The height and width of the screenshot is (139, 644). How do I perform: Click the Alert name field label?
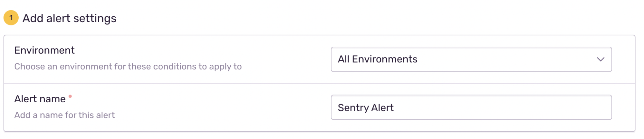(x=40, y=99)
